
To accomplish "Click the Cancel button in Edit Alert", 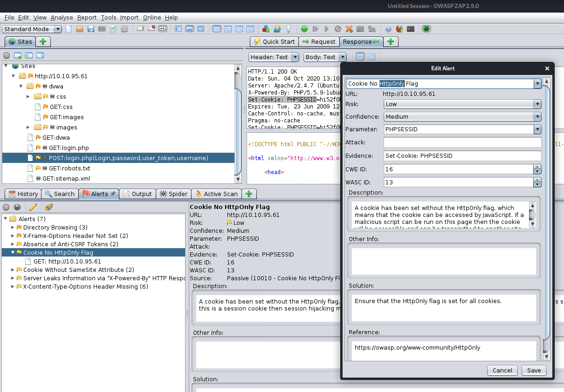I will point(502,370).
